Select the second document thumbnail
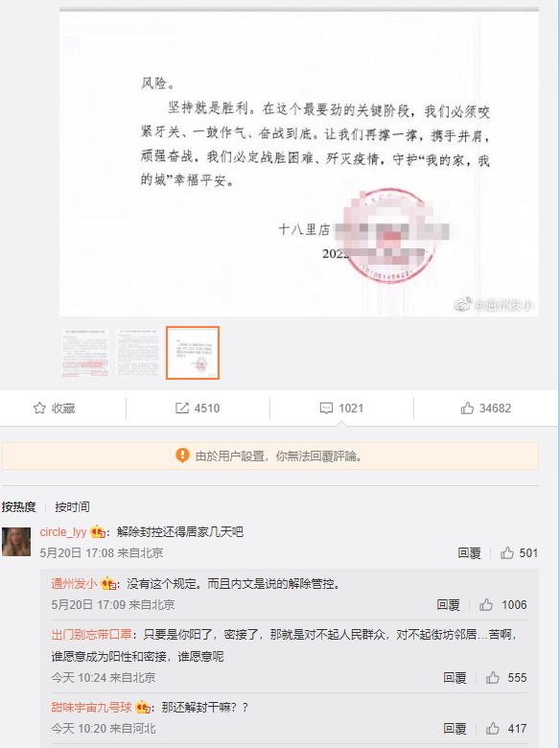This screenshot has height=748, width=560. (138, 353)
